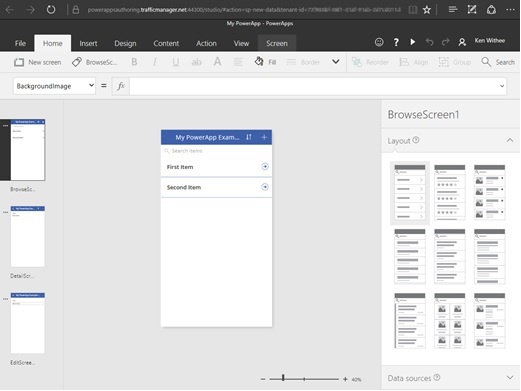Expand the formula bar chevron
Screen dimensions: 521x391
click(x=502, y=86)
